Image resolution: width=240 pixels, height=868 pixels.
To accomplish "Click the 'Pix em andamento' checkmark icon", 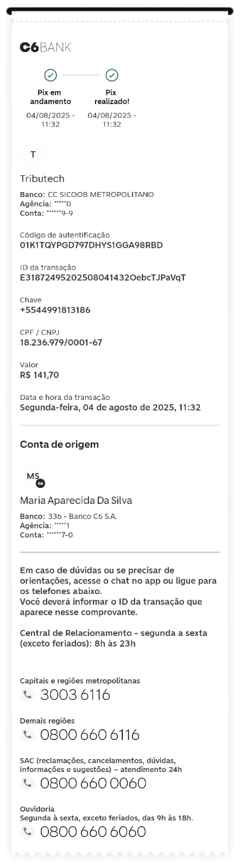I will coord(50,75).
